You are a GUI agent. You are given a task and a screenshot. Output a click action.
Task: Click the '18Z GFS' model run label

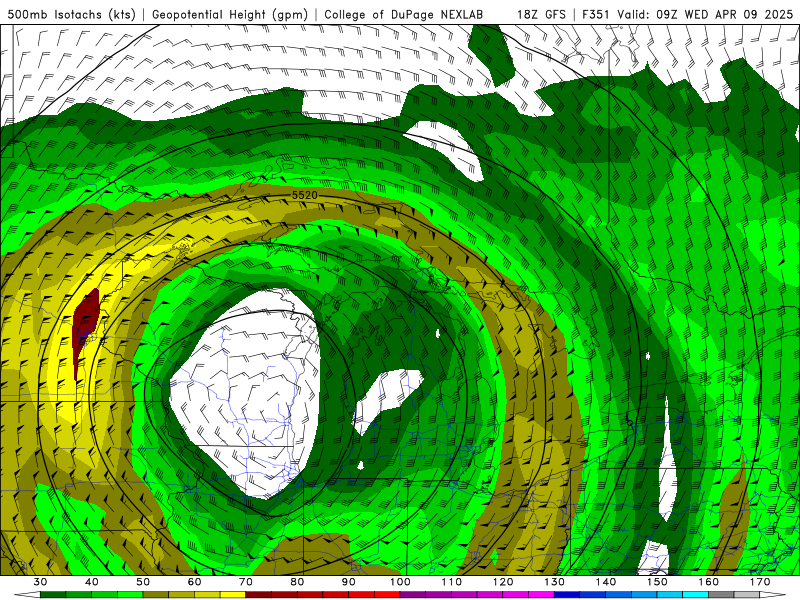(x=541, y=15)
